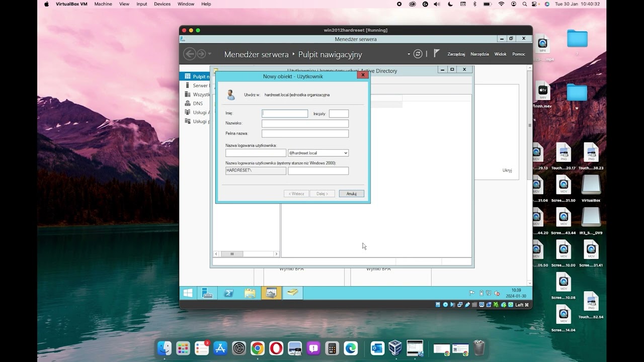Open Microsoft Outlook from the Dock
This screenshot has height=362, width=644.
[x=377, y=348]
